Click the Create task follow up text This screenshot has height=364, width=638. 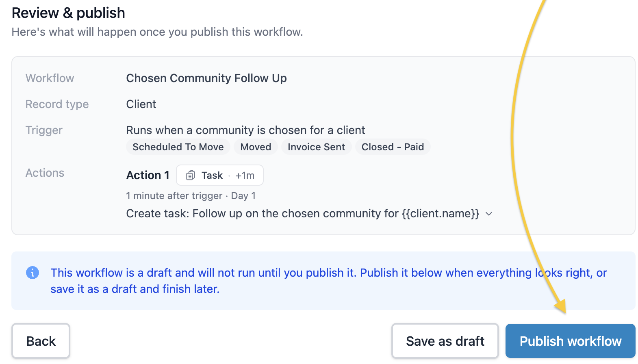tap(303, 213)
